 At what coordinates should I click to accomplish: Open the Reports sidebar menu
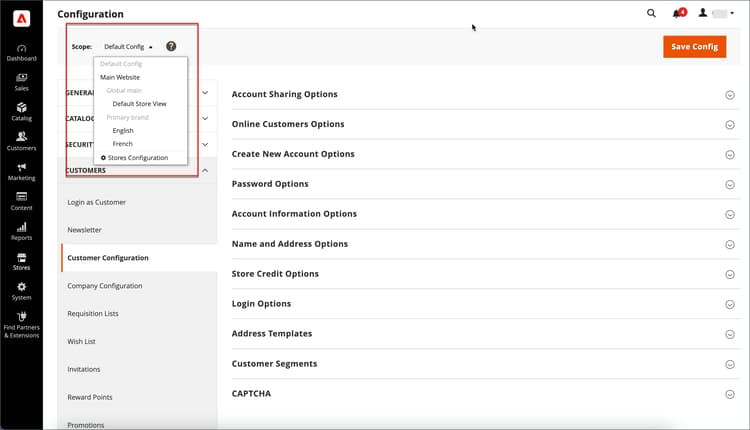pos(22,232)
